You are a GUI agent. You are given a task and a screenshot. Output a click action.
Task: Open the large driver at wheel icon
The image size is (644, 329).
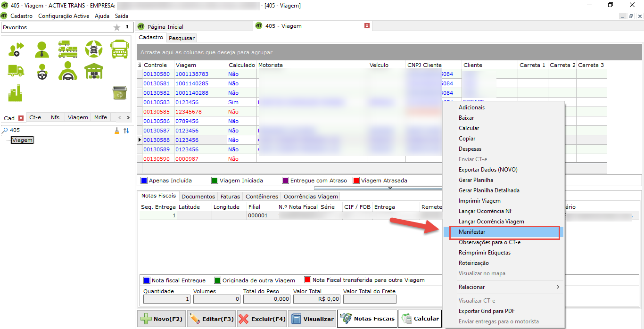[67, 71]
